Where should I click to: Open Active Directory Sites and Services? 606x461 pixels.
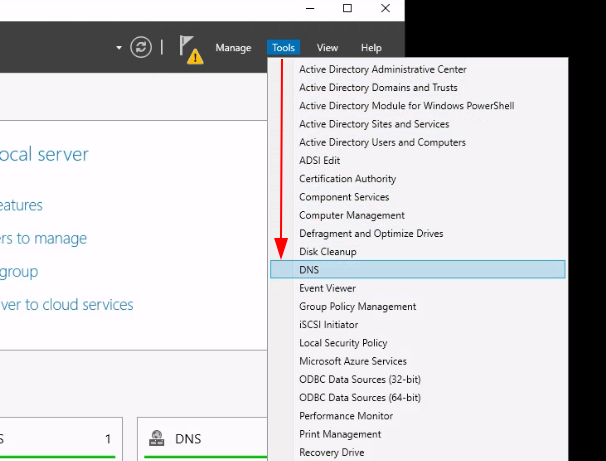[x=418, y=124]
